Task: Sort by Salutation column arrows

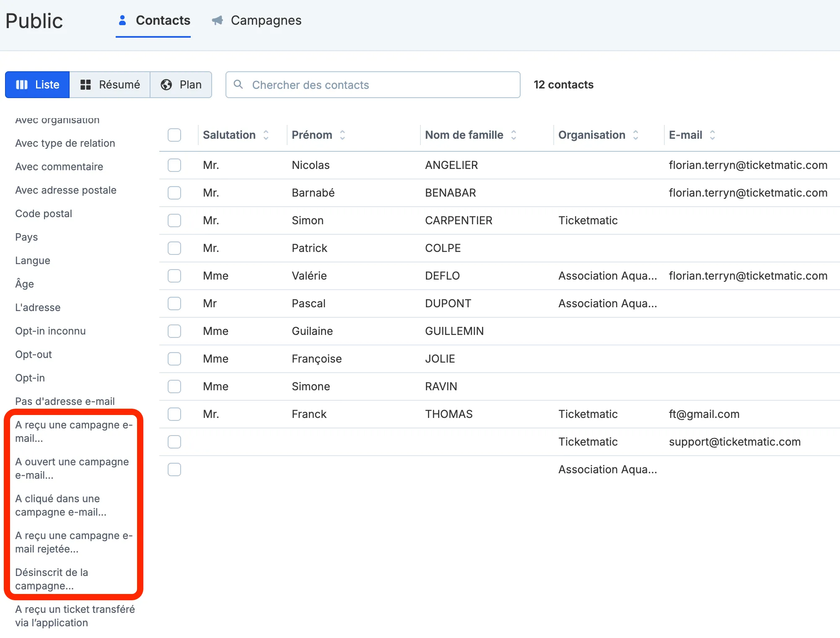Action: coord(266,135)
